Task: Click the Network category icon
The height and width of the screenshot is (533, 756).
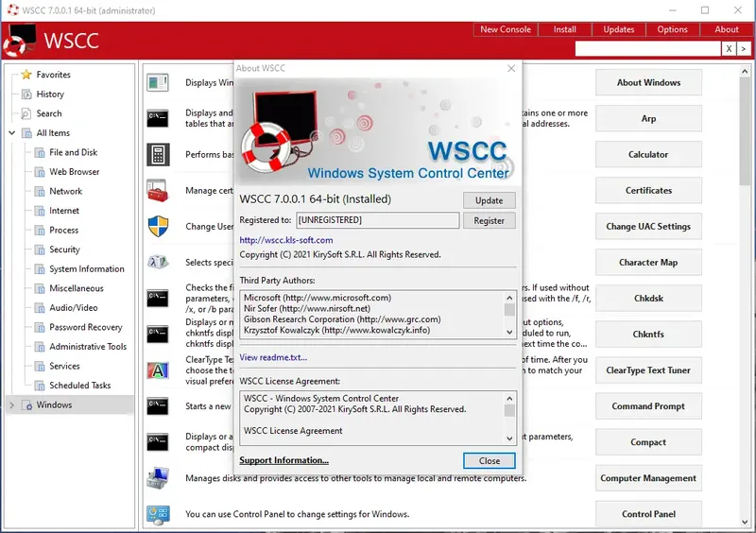Action: (40, 192)
